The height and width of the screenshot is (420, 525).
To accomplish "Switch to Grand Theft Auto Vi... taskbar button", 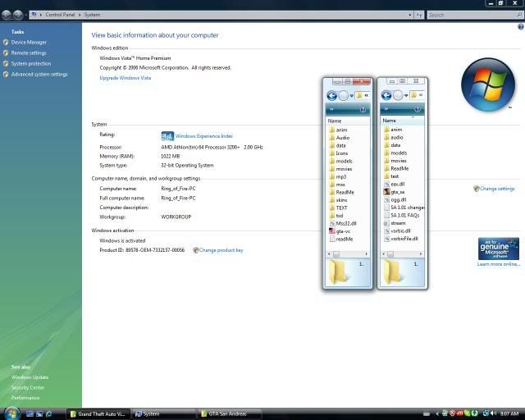I will pyautogui.click(x=98, y=414).
